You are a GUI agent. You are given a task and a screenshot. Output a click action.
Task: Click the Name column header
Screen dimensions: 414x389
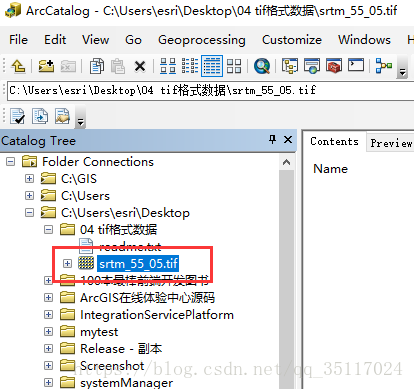[330, 169]
